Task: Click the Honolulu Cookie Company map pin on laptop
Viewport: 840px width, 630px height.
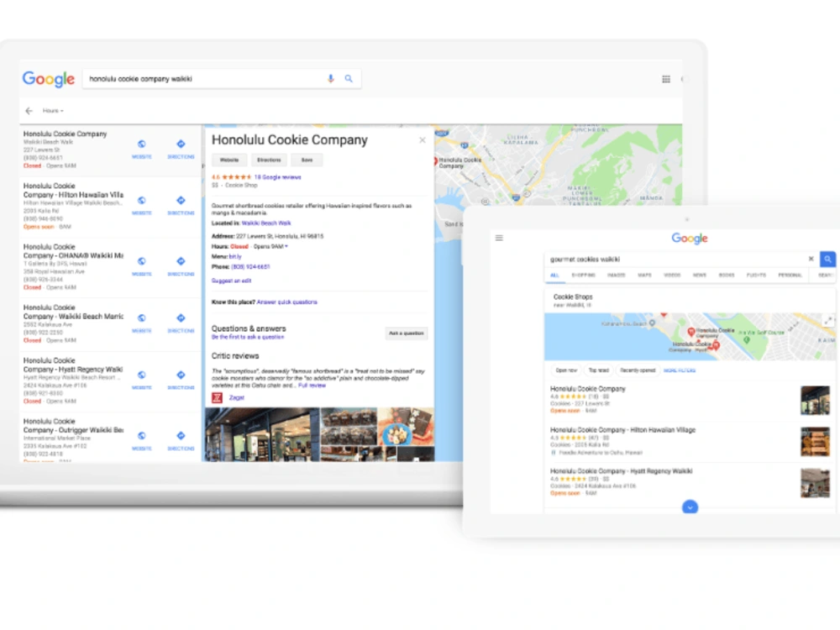Action: (435, 160)
